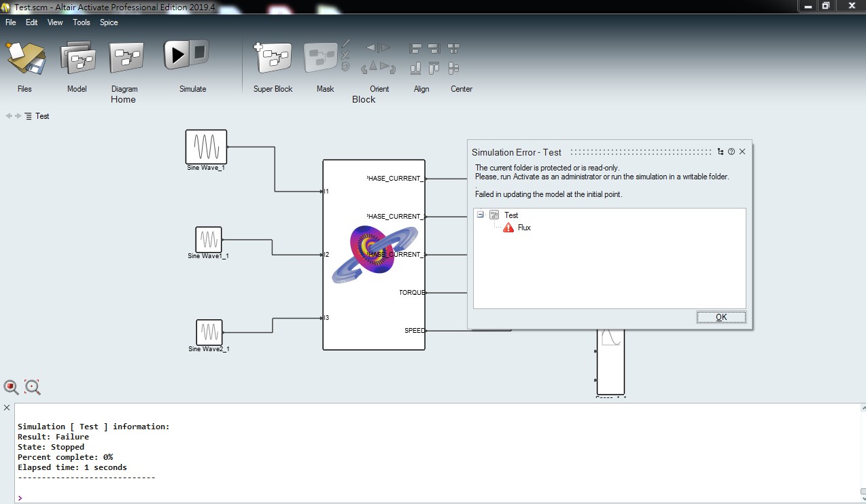Screen dimensions: 866x504
Task: Open the Model tool icon
Action: click(x=77, y=58)
